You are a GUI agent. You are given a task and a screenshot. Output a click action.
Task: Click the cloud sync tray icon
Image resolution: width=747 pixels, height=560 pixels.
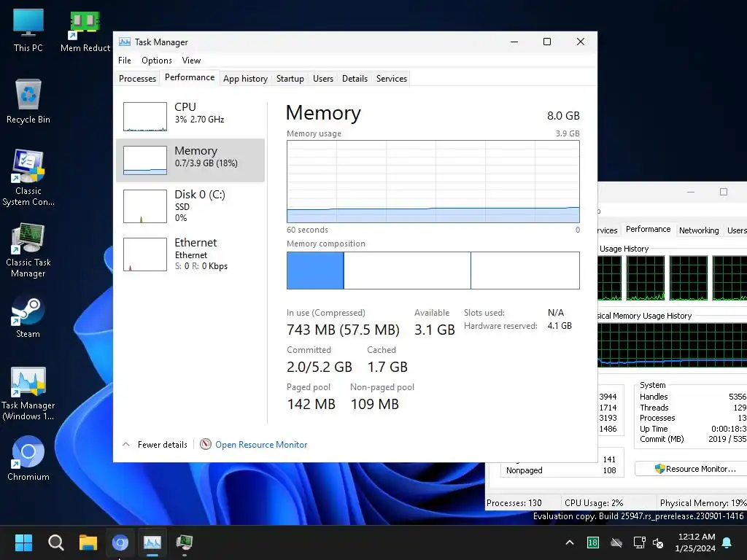pos(616,542)
